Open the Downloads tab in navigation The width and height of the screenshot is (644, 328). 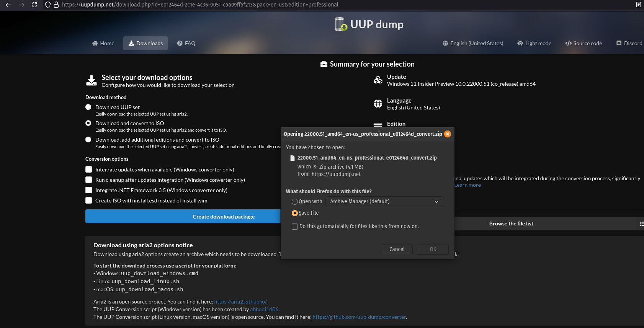145,43
